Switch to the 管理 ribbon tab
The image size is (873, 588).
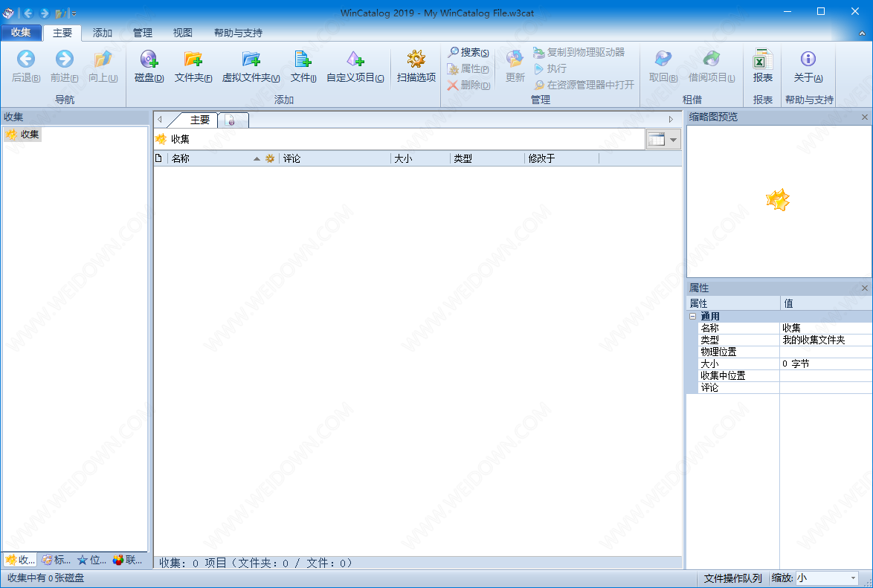pyautogui.click(x=142, y=33)
